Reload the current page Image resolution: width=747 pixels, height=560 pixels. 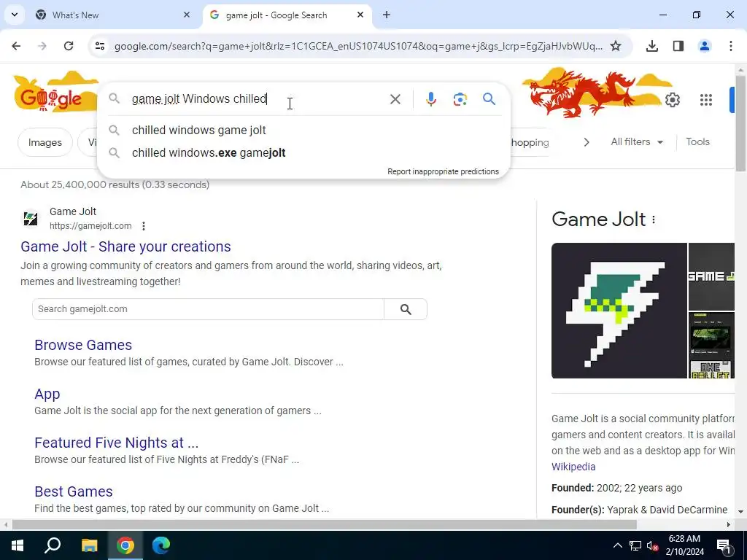(x=69, y=46)
